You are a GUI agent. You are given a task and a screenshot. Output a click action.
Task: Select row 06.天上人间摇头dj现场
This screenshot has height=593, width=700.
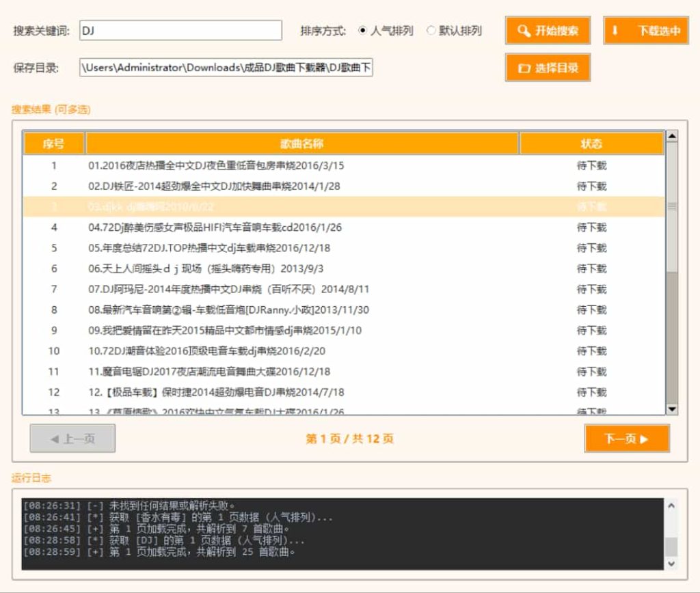[x=344, y=268]
